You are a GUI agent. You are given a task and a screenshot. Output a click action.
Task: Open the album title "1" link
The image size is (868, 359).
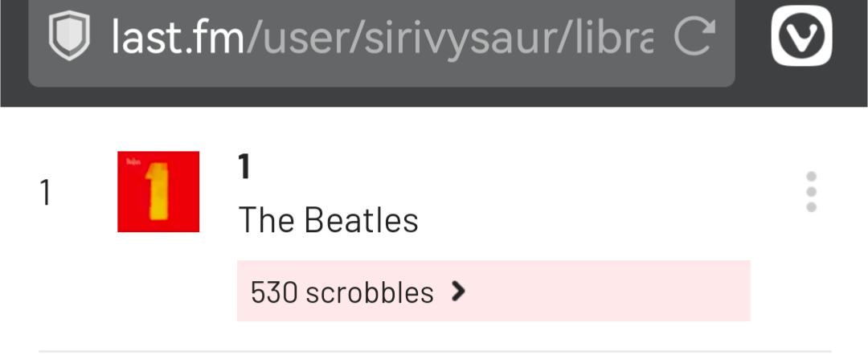click(x=245, y=168)
